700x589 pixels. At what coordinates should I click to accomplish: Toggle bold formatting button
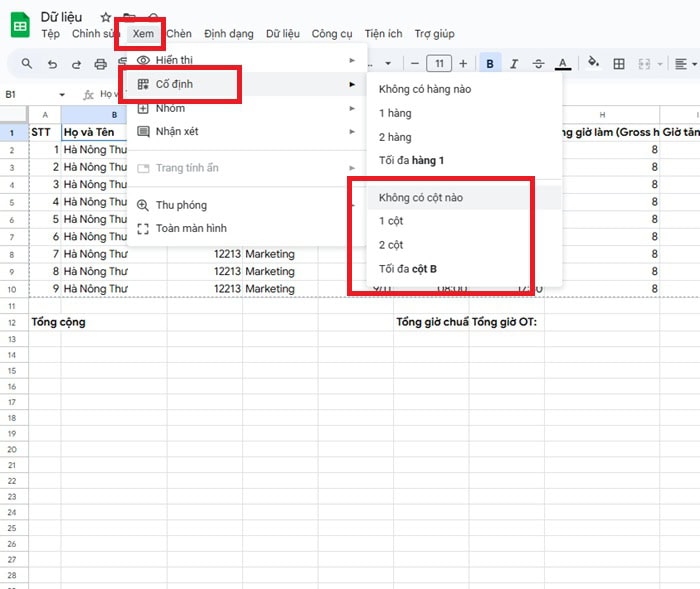pyautogui.click(x=490, y=64)
